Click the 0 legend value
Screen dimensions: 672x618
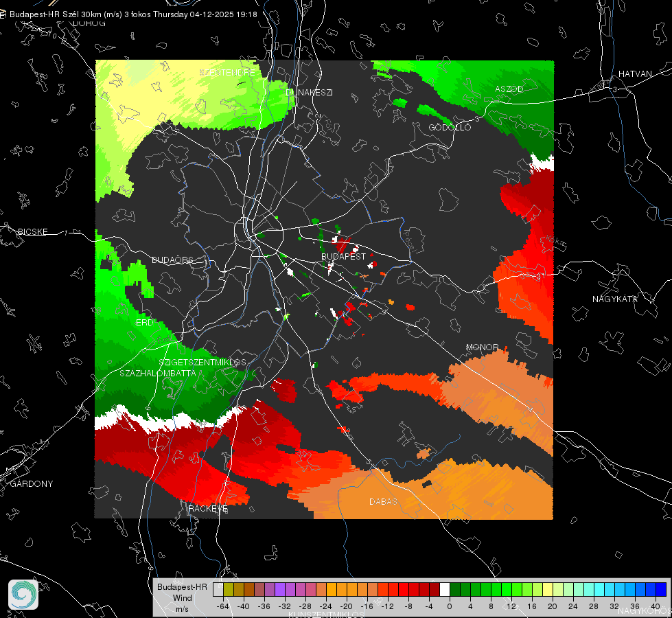[449, 606]
